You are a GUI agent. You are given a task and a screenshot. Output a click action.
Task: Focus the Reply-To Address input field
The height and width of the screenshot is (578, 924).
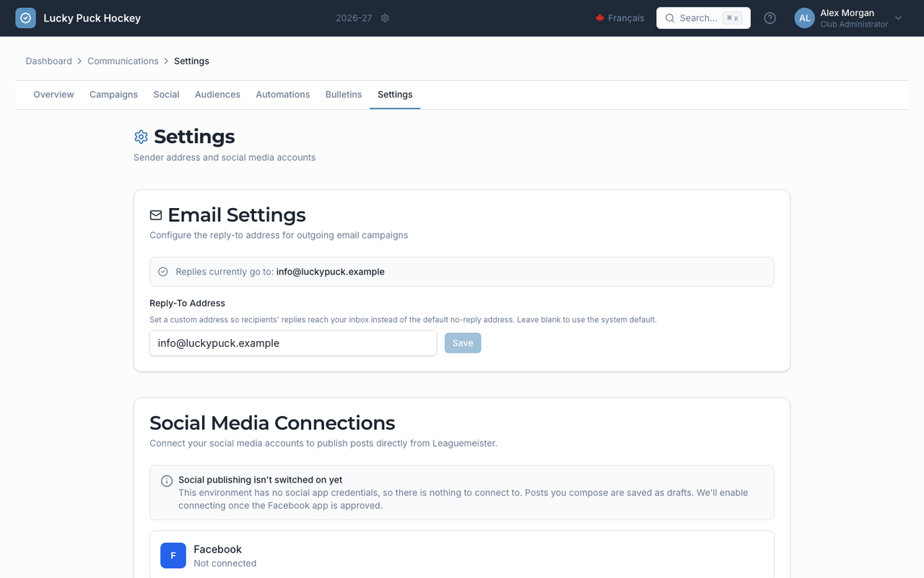(x=293, y=343)
